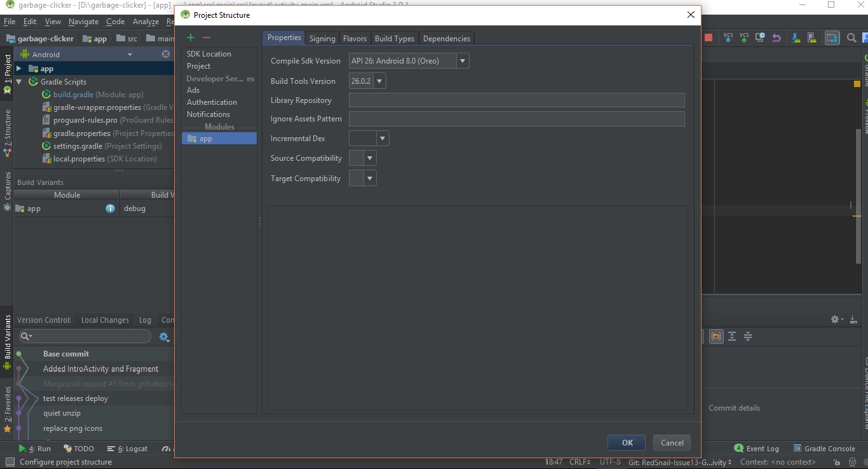The image size is (868, 469).
Task: Open the Run tool window button
Action: pyautogui.click(x=35, y=449)
